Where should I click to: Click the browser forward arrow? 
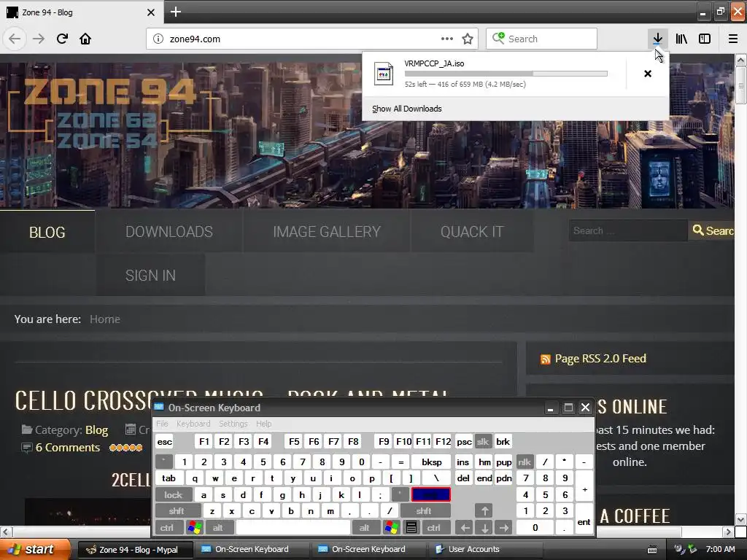point(39,39)
